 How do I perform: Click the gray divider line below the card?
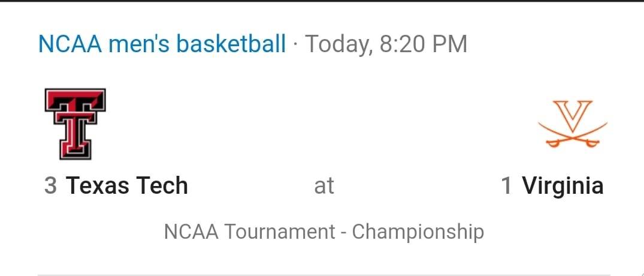click(324, 274)
